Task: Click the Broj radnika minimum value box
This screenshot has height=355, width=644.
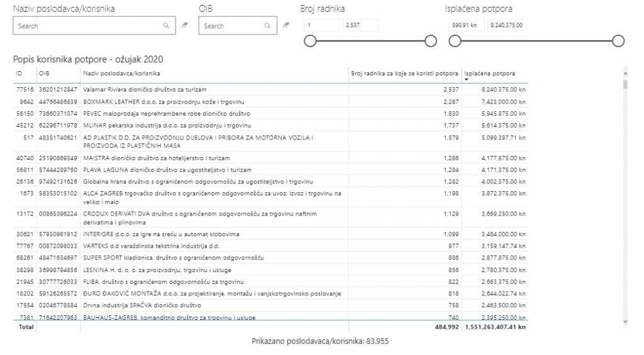Action: point(321,25)
